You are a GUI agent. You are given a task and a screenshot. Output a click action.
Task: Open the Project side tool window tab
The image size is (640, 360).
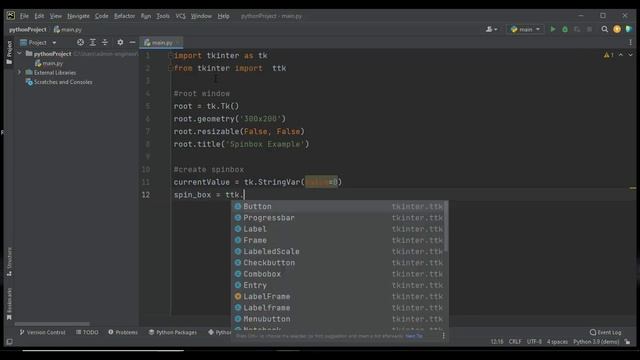pyautogui.click(x=9, y=53)
